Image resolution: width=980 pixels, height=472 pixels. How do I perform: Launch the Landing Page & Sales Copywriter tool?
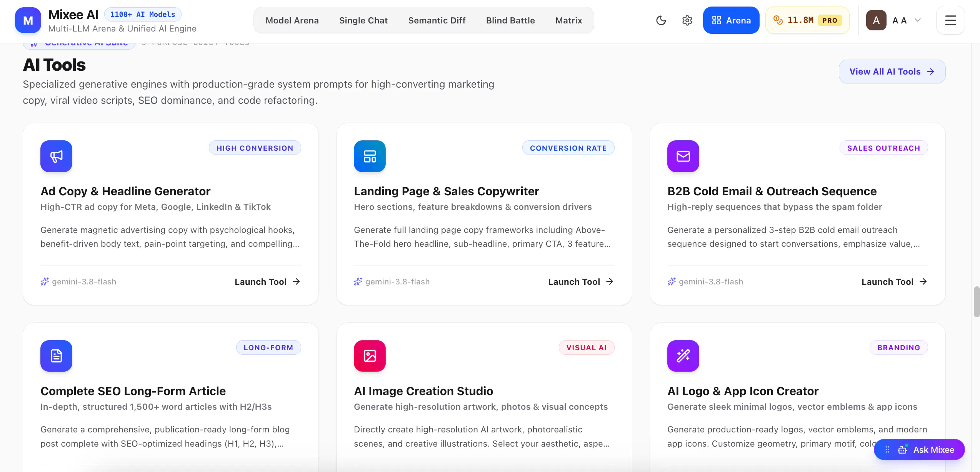(581, 282)
